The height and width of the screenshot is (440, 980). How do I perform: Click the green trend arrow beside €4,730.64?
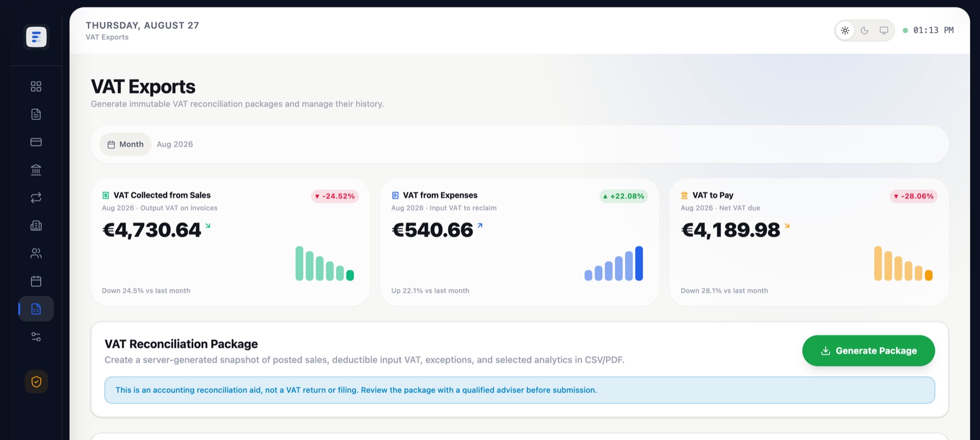tap(207, 226)
